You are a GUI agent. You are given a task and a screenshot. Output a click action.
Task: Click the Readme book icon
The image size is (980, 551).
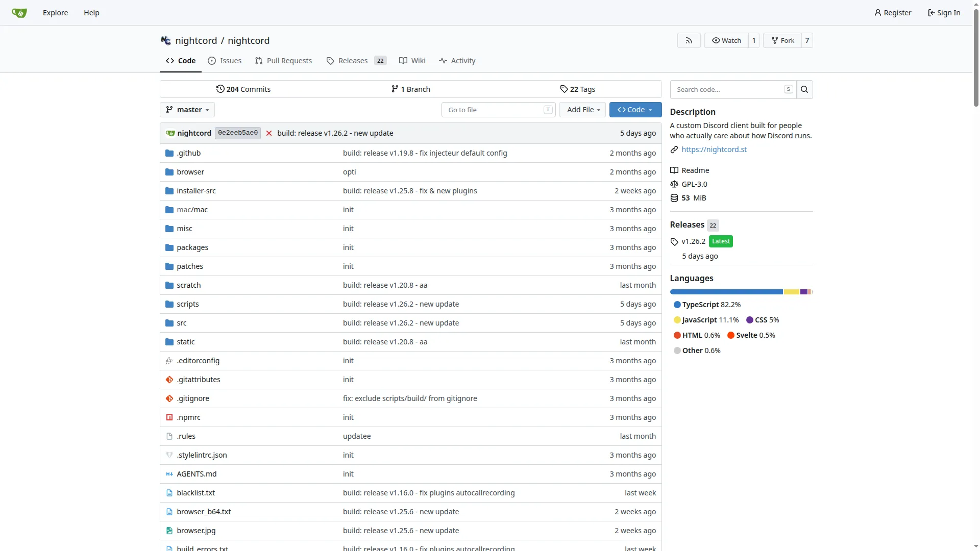(674, 170)
